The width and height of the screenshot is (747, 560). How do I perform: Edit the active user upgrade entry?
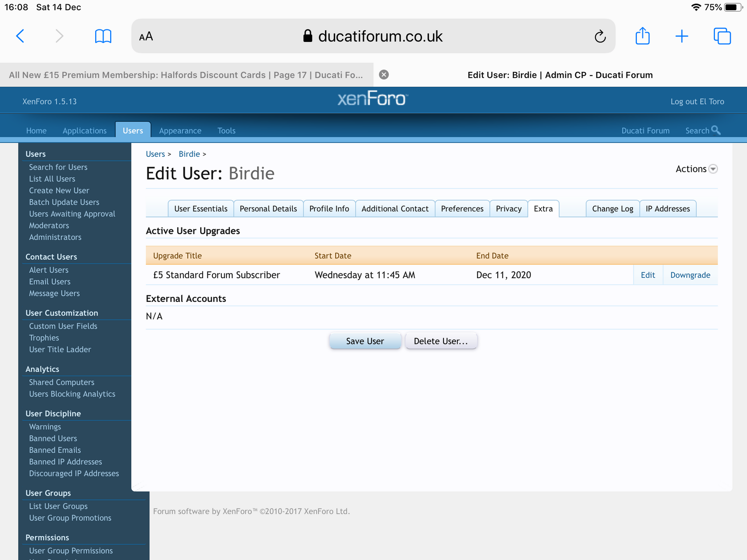pos(648,275)
